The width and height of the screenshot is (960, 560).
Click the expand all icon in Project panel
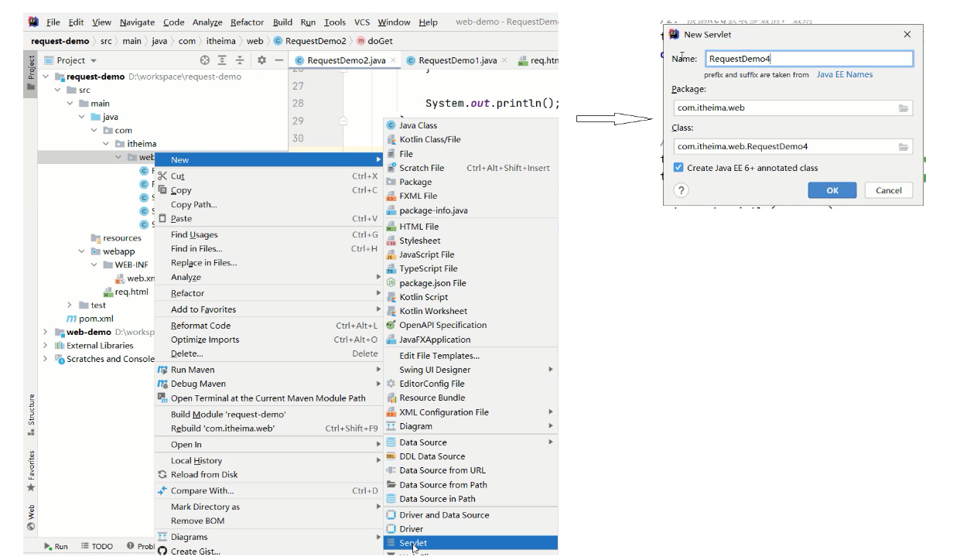coord(222,60)
